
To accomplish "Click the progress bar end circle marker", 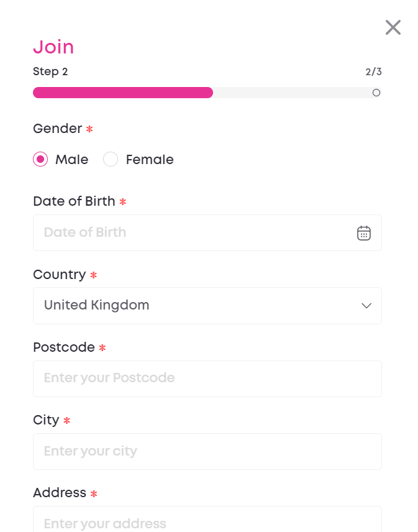I will 376,93.
